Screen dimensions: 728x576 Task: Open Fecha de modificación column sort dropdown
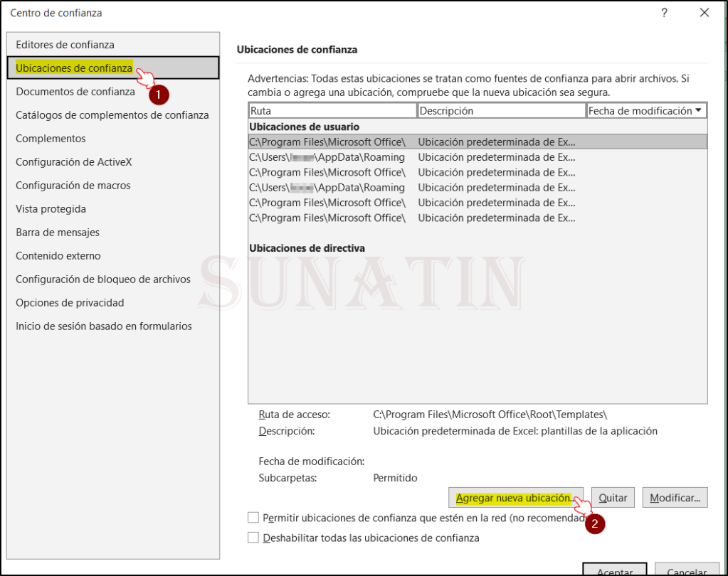pyautogui.click(x=698, y=111)
